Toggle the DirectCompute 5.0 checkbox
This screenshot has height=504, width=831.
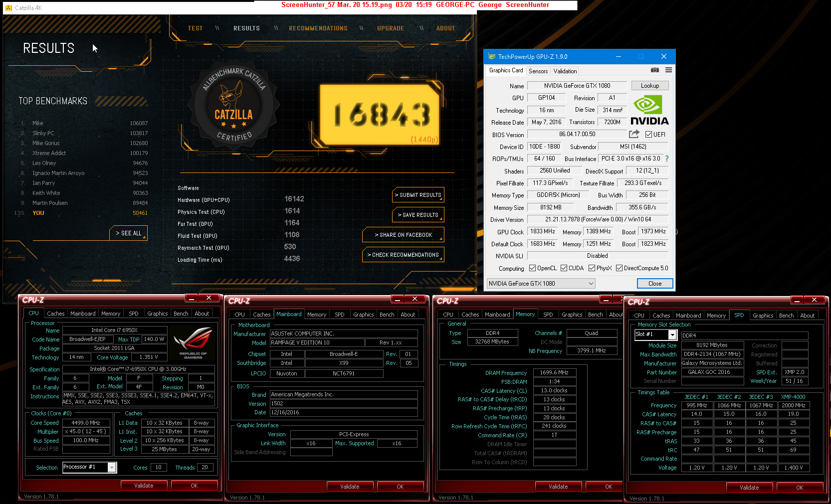click(x=619, y=268)
